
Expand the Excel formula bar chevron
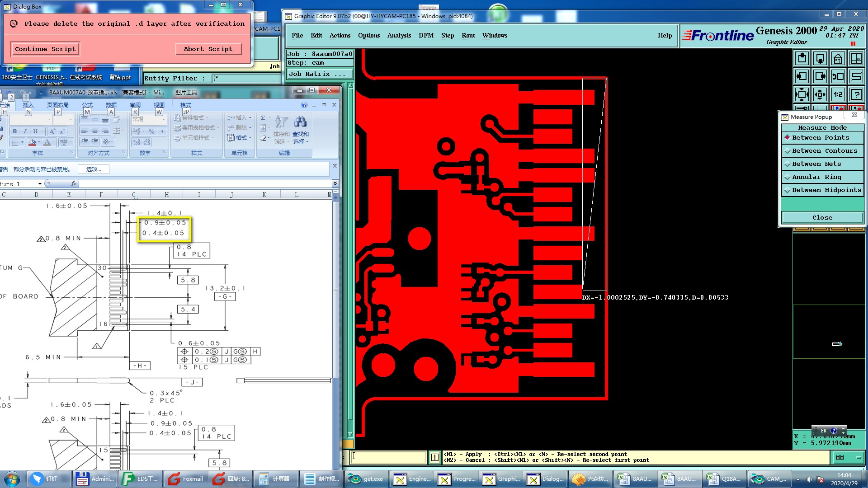[x=335, y=183]
